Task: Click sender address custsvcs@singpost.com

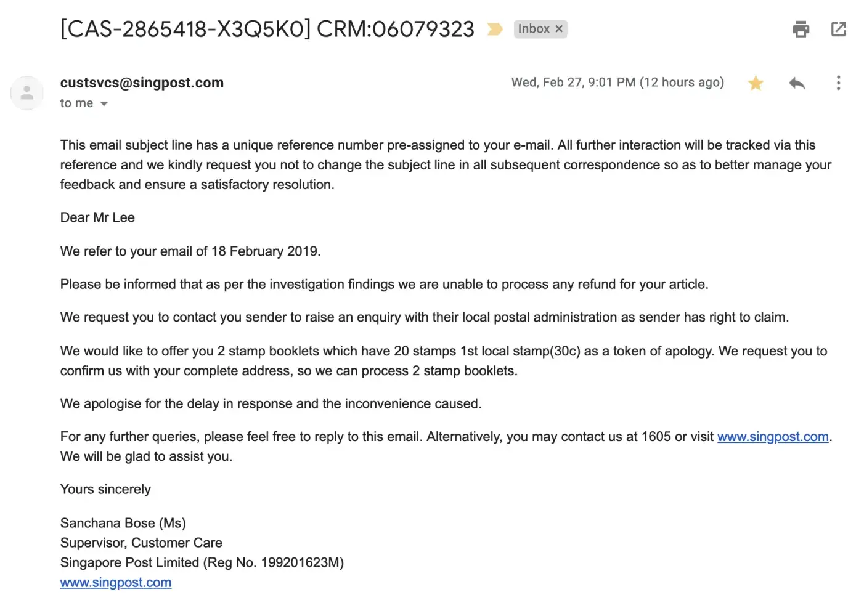Action: 142,83
